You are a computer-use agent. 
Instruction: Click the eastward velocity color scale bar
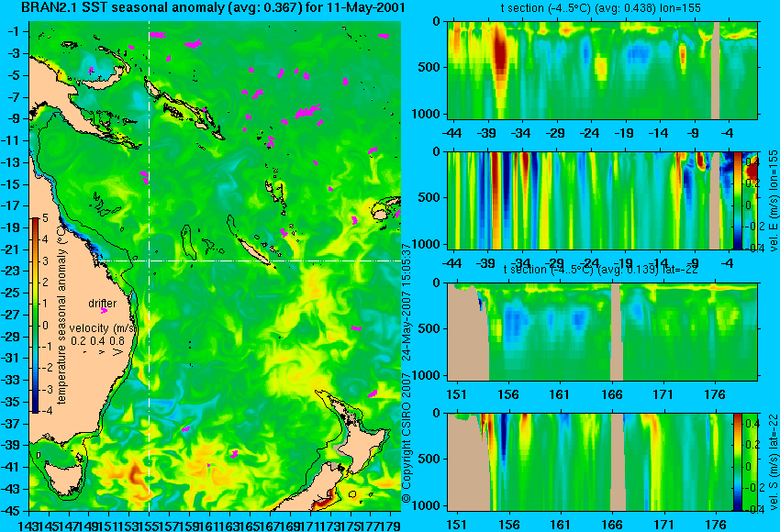point(737,200)
